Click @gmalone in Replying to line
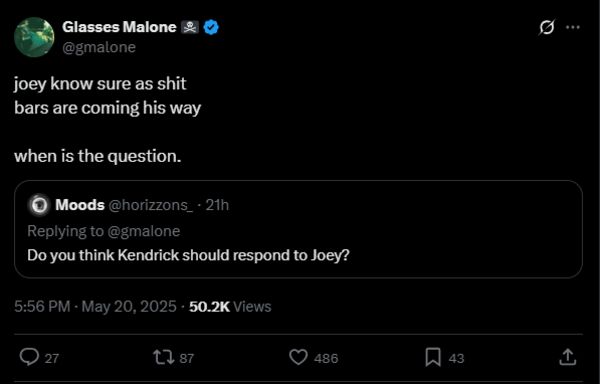This screenshot has height=384, width=600. coord(144,231)
